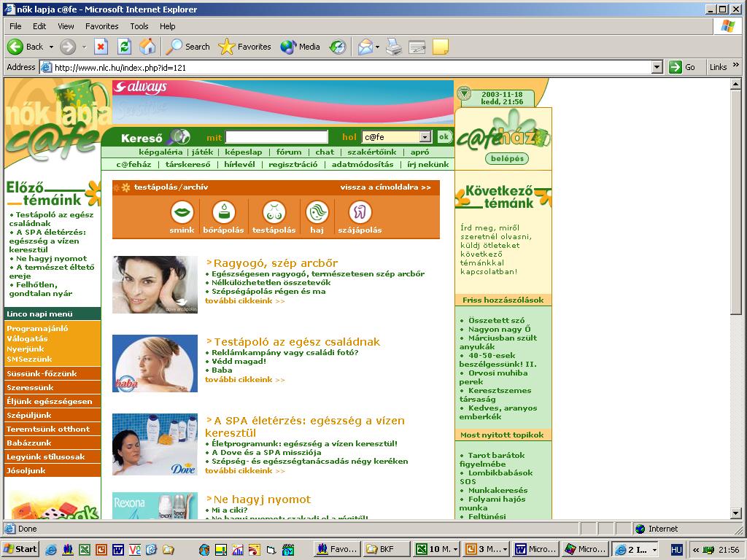Open the Programajánló sidebar link
747x560 pixels.
37,329
